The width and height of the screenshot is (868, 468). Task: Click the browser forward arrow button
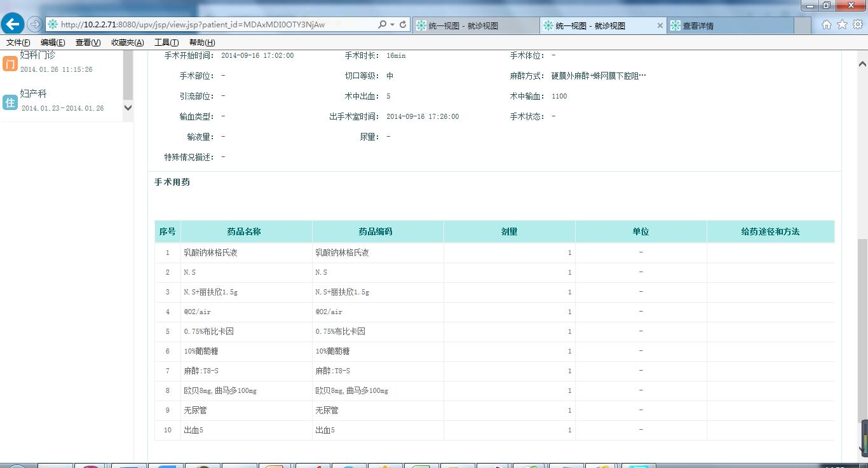35,24
